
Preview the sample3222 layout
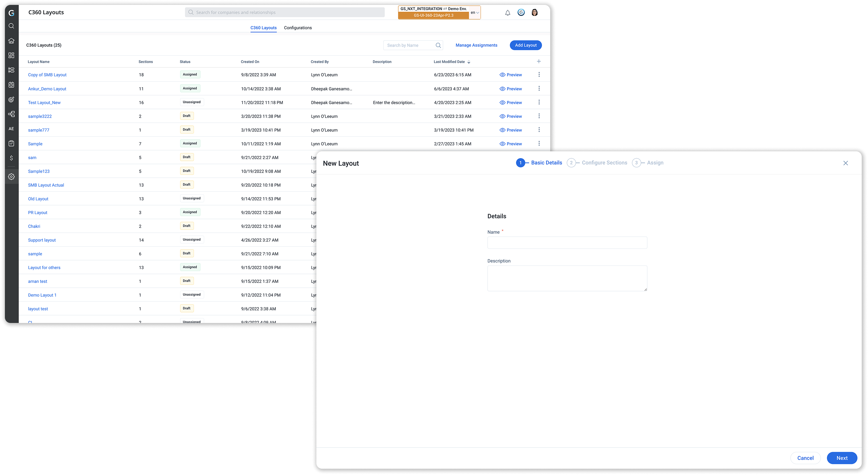point(511,116)
